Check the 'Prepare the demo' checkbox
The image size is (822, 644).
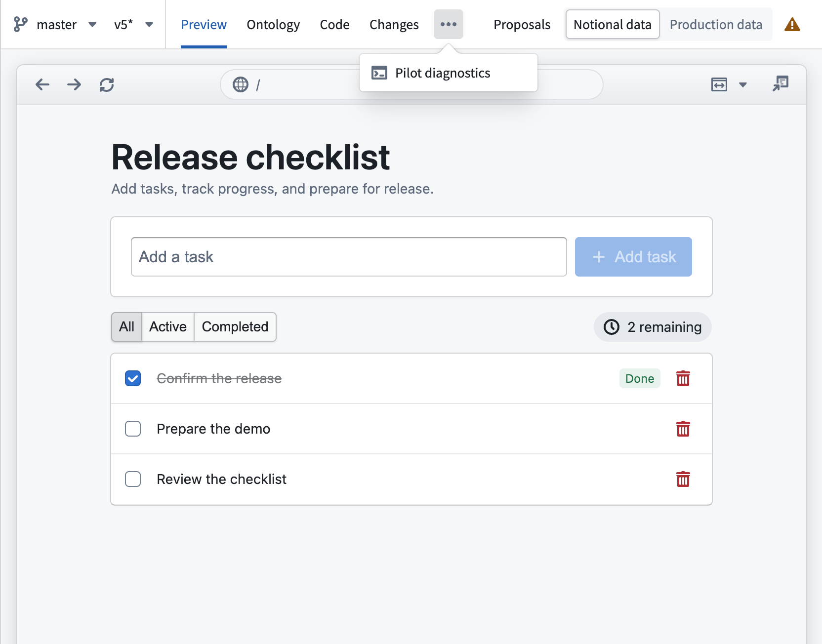tap(133, 429)
